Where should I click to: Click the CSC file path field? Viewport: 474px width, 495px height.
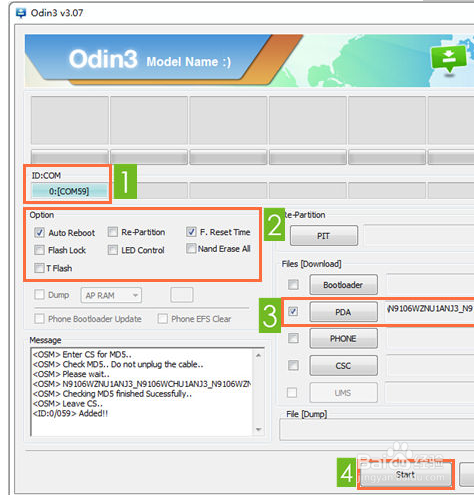(x=430, y=366)
